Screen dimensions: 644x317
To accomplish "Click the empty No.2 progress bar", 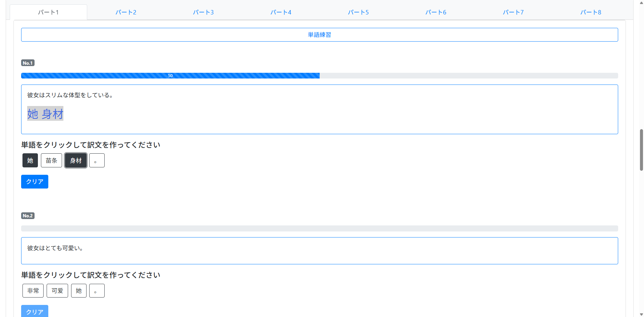I will (x=319, y=228).
